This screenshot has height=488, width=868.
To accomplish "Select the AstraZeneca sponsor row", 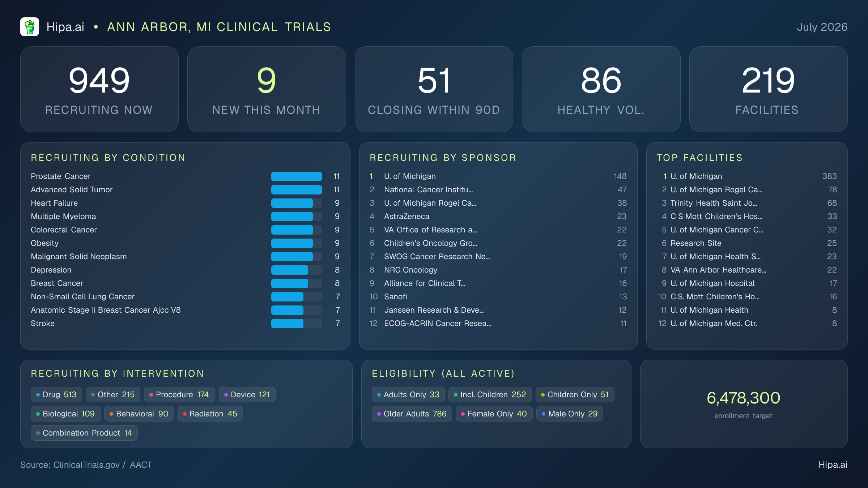I will click(498, 217).
